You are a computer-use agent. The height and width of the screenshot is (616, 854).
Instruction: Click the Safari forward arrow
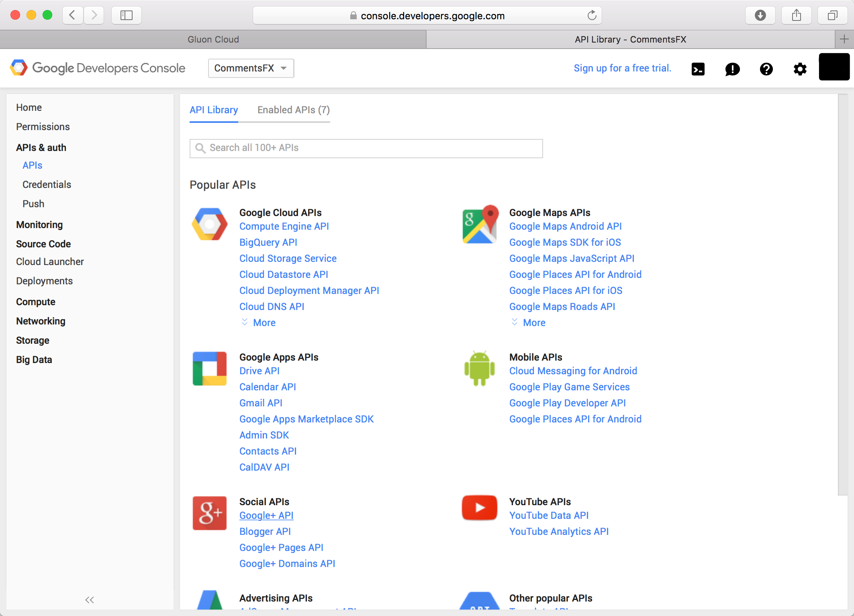[94, 15]
